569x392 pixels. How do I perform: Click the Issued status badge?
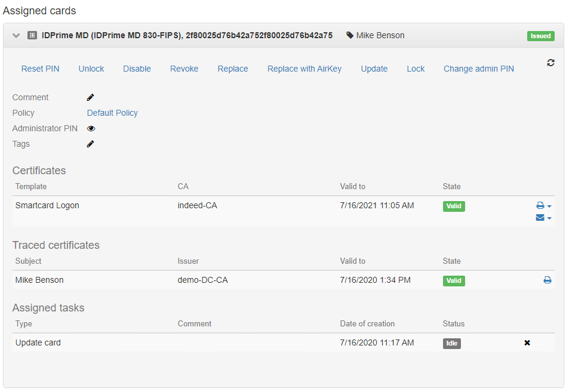(541, 36)
